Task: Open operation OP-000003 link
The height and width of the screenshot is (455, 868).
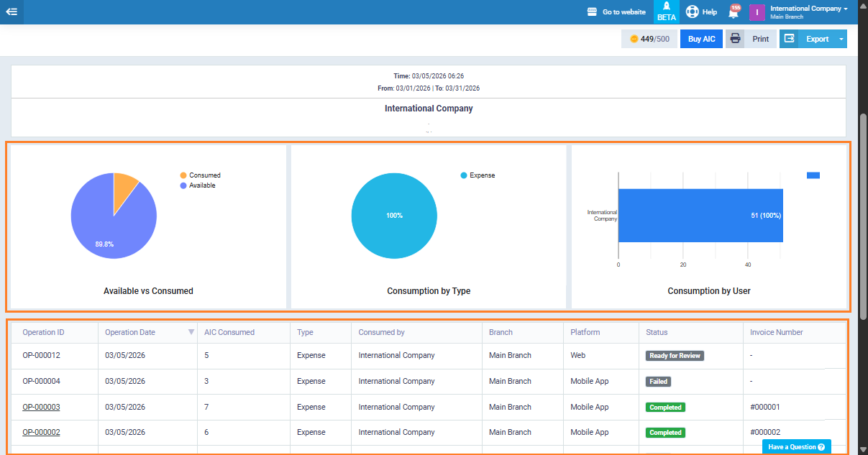Action: (41, 407)
